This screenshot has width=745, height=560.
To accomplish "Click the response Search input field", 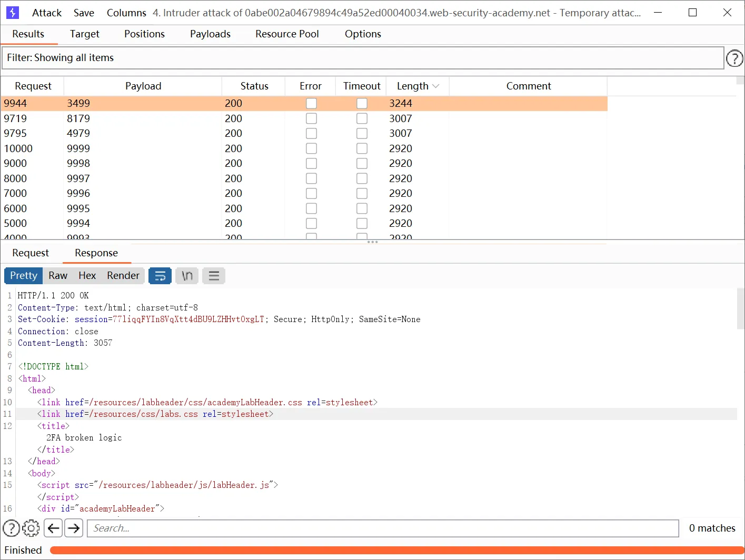I will (383, 528).
